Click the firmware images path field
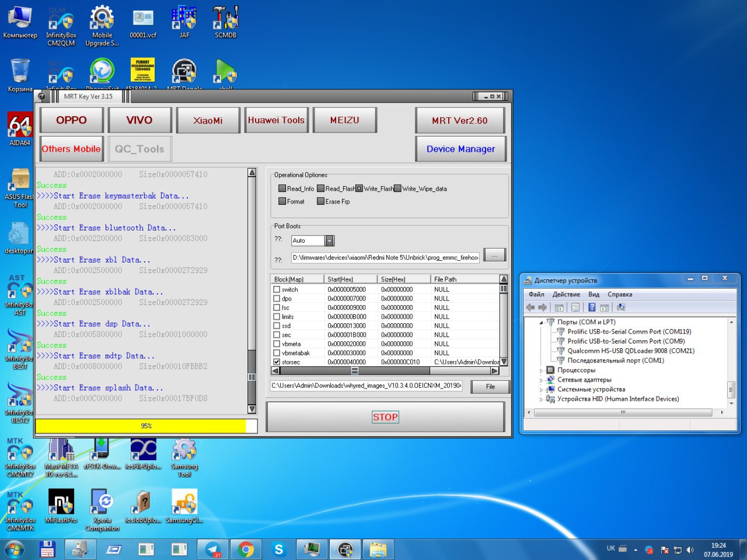The image size is (747, 560). (366, 386)
